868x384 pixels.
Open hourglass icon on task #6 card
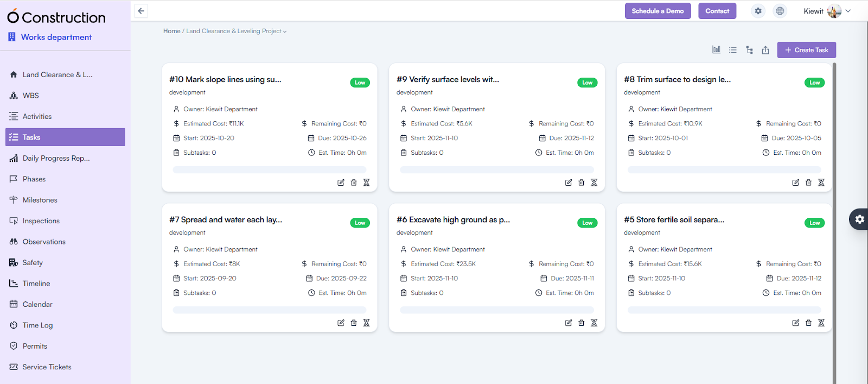[594, 323]
